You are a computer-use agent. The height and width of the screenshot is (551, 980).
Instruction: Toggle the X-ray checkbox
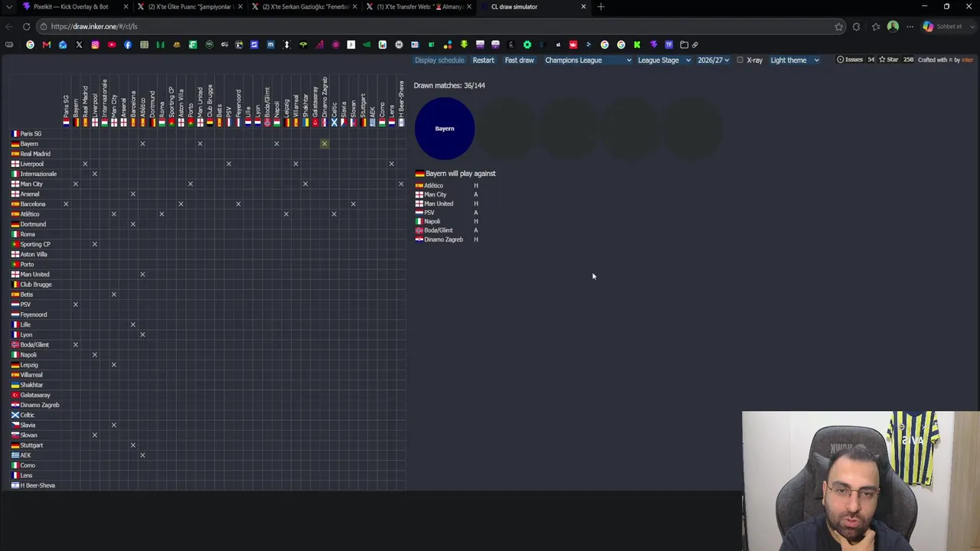click(x=740, y=60)
